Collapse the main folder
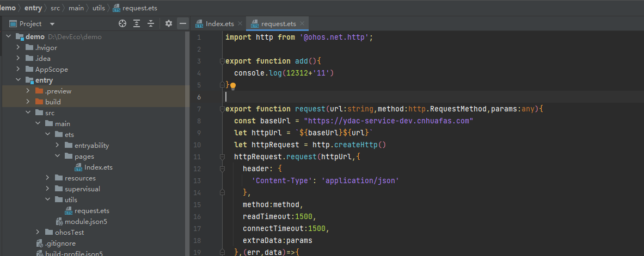Screen dimensions: 644x256 [x=38, y=123]
